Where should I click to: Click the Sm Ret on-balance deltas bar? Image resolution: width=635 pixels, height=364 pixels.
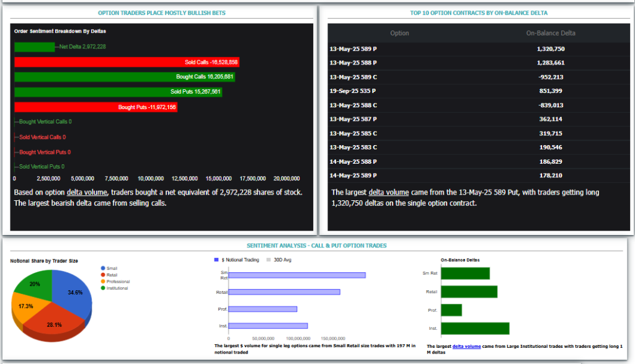pyautogui.click(x=465, y=273)
